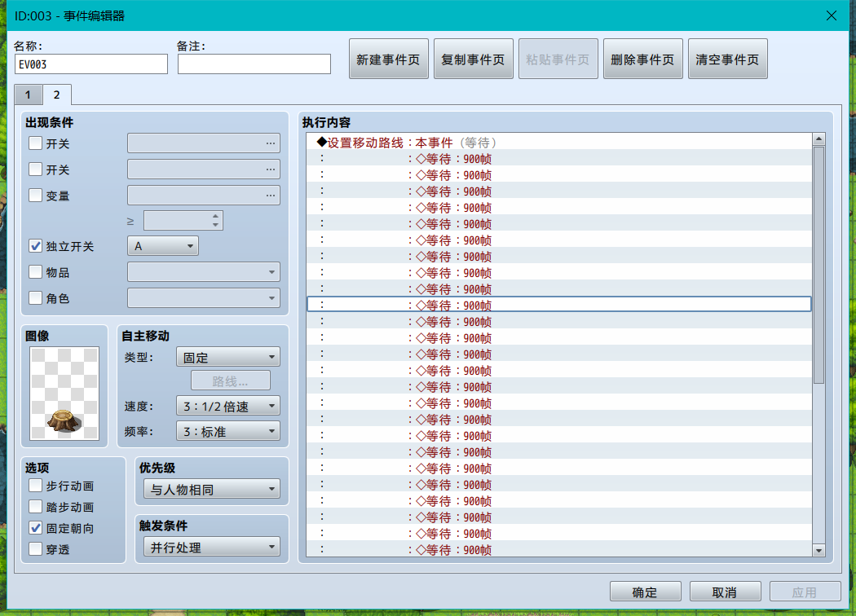This screenshot has height=616, width=856.
Task: Open the 物品 item dropdown
Action: pyautogui.click(x=204, y=271)
